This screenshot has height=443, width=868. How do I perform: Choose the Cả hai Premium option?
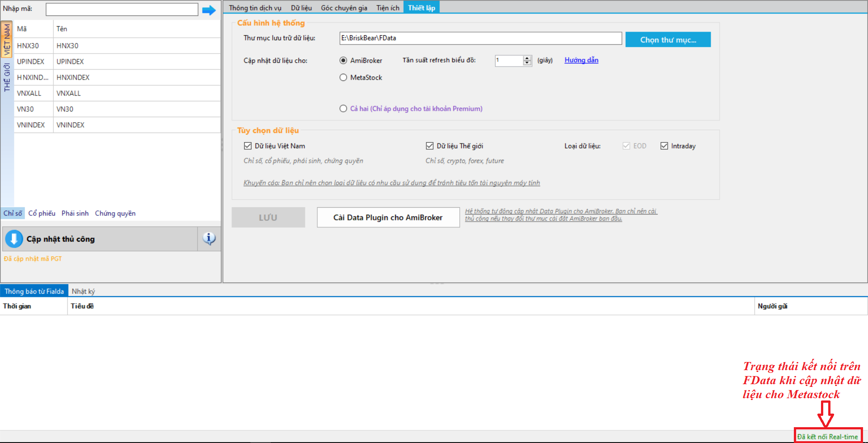[x=344, y=109]
